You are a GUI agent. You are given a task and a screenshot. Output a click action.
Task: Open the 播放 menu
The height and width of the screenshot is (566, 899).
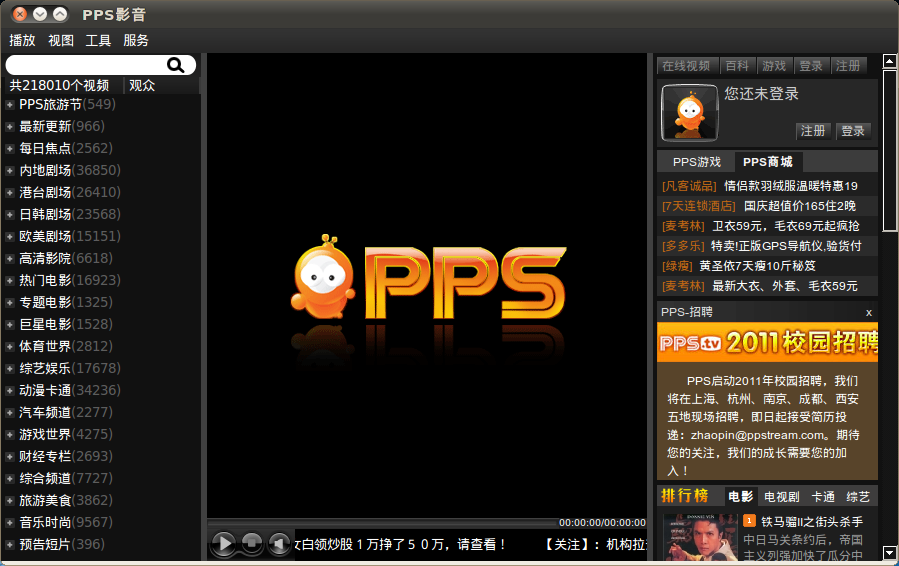22,40
